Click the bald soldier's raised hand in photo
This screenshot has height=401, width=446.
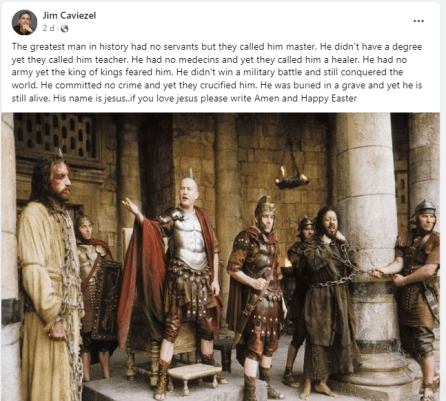132,206
